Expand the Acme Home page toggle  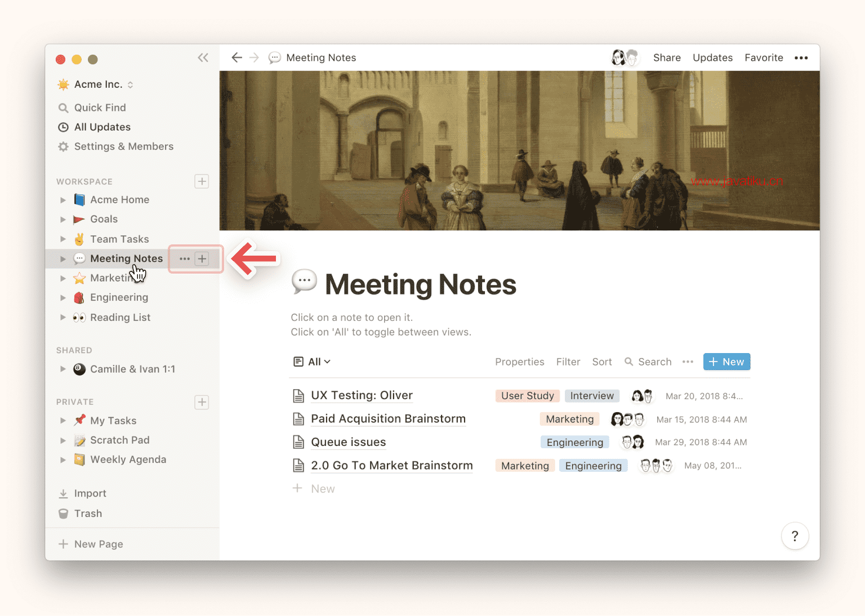[x=63, y=200]
